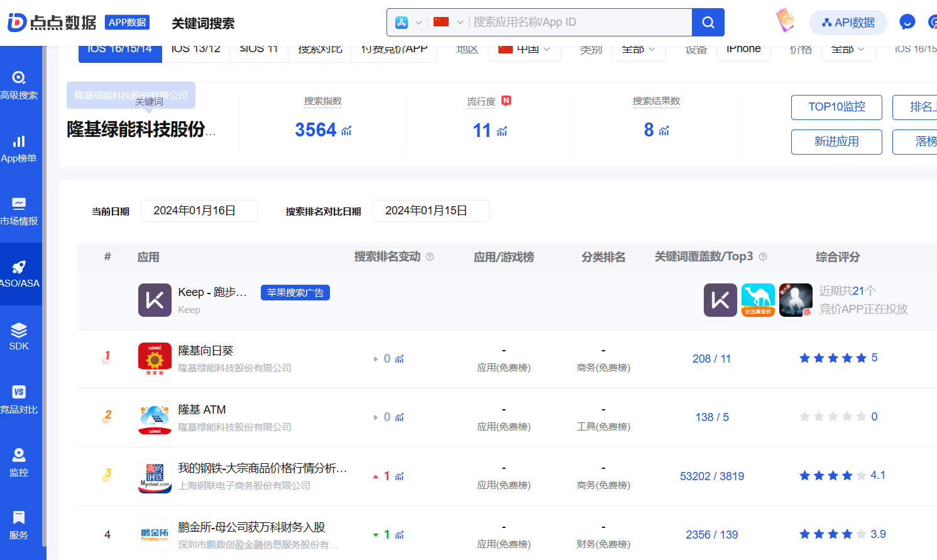Image resolution: width=937 pixels, height=560 pixels.
Task: Open the 监控 sidebar item
Action: tap(19, 463)
